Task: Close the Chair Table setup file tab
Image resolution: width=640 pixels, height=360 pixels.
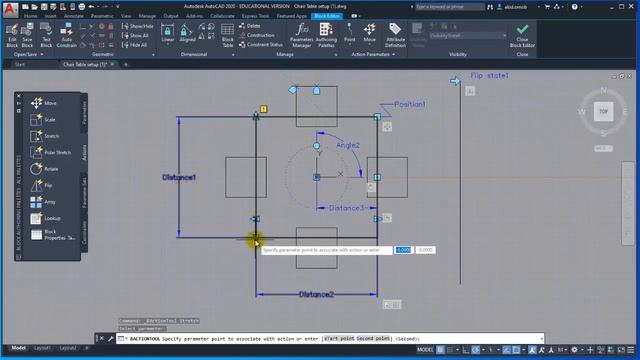Action: click(x=112, y=64)
